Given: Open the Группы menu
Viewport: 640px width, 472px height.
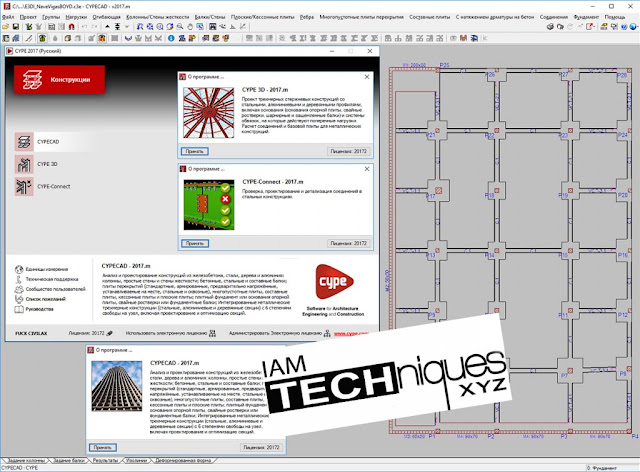Looking at the screenshot, I should tap(51, 17).
